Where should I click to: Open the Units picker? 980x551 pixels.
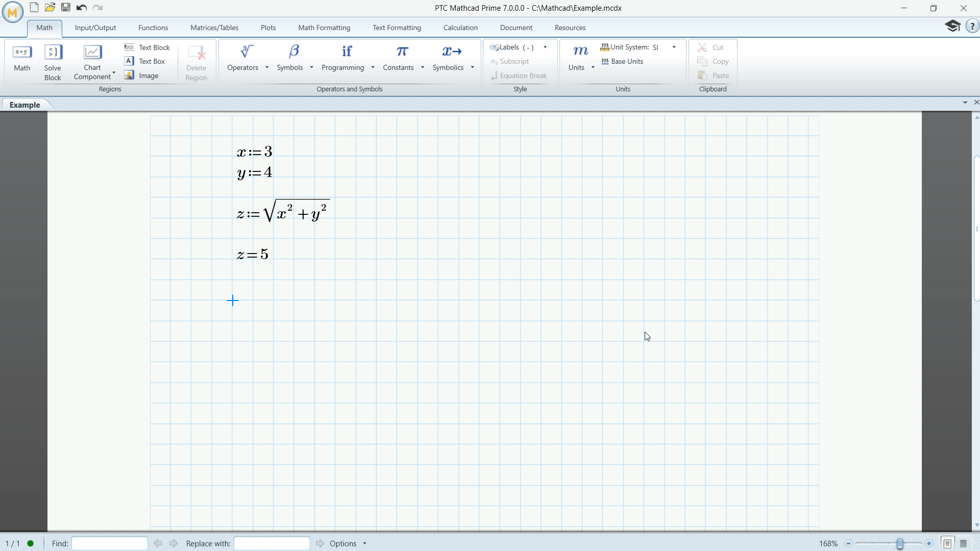[x=580, y=58]
